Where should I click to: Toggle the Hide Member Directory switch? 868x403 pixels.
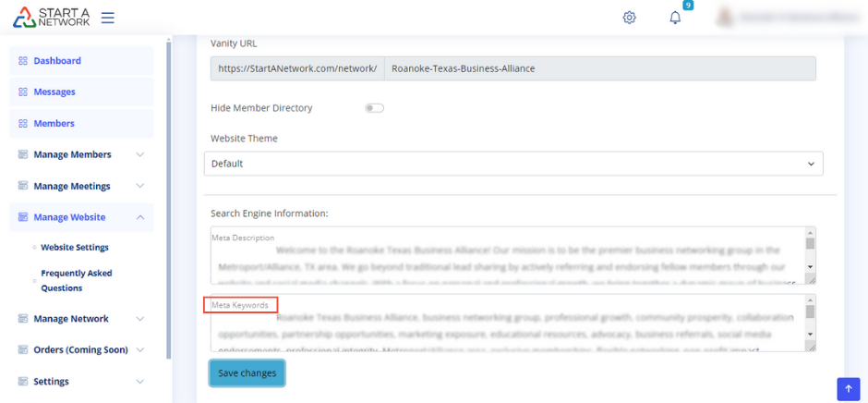374,108
